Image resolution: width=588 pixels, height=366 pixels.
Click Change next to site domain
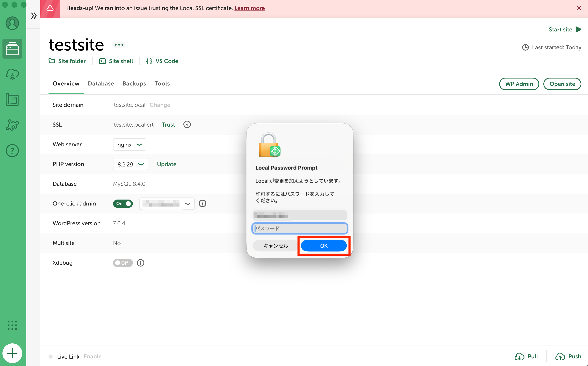[160, 105]
